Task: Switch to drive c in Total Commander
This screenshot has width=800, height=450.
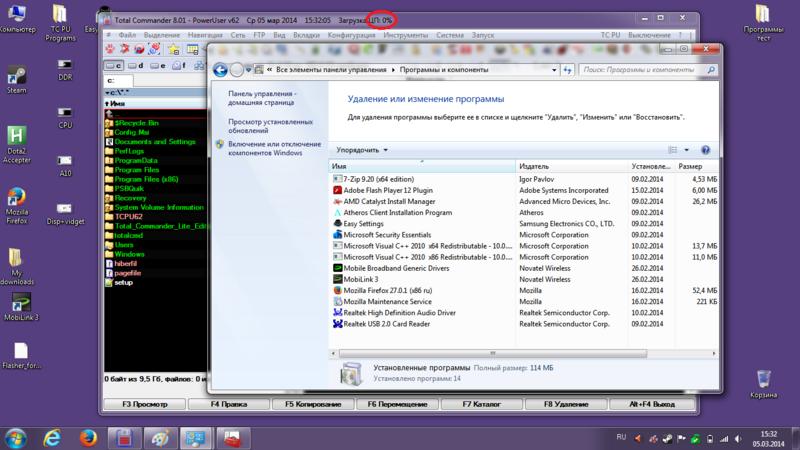Action: [x=114, y=66]
